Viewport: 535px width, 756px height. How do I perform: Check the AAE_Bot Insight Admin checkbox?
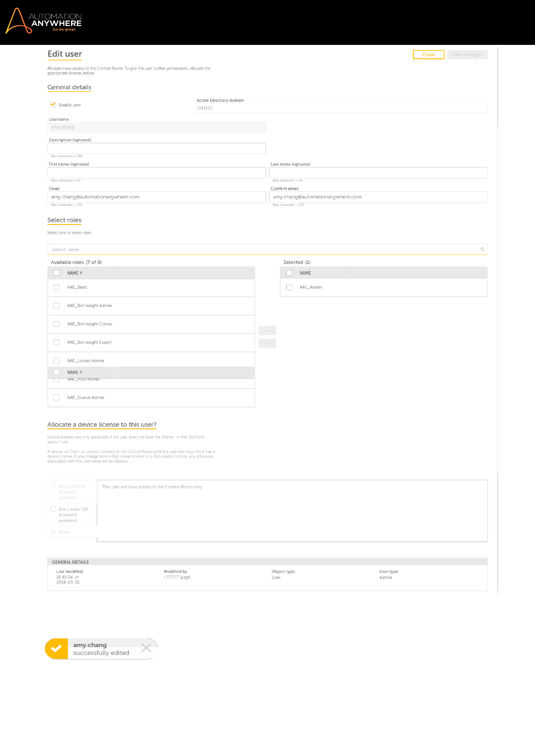(x=57, y=306)
